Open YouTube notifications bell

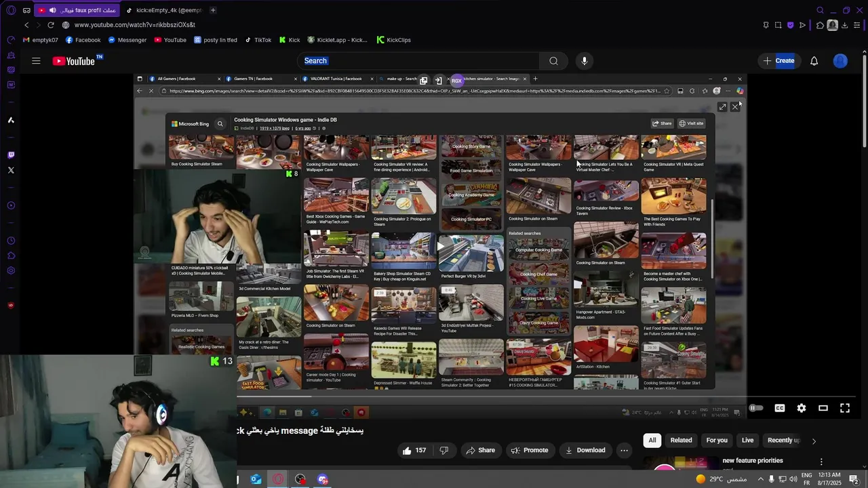(814, 61)
